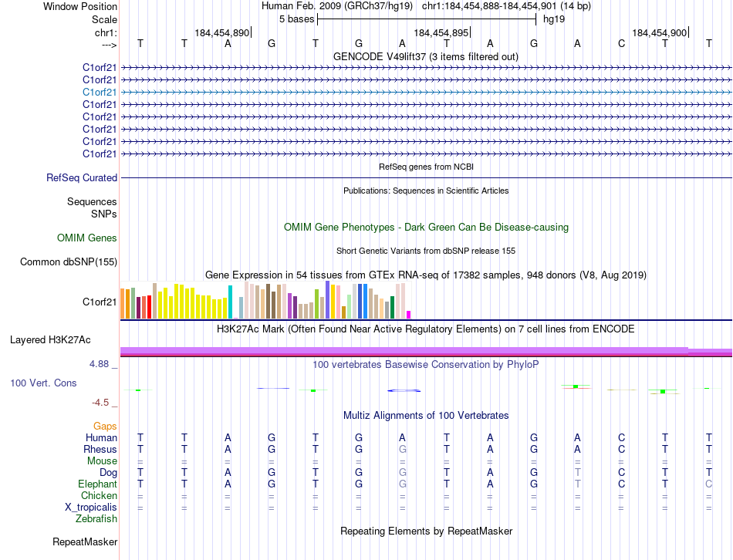This screenshot has height=560, width=733.
Task: Click the light blue highlighted C1orf21 transcript label
Action: (100, 92)
